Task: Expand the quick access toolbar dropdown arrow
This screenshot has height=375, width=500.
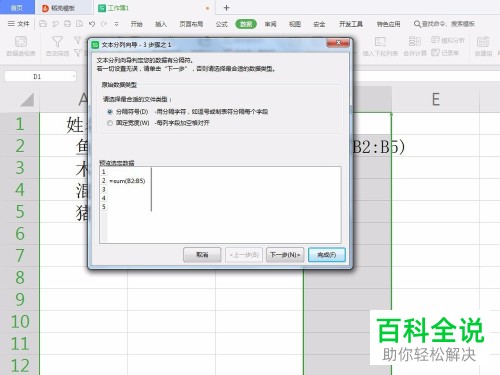Action: tap(116, 24)
